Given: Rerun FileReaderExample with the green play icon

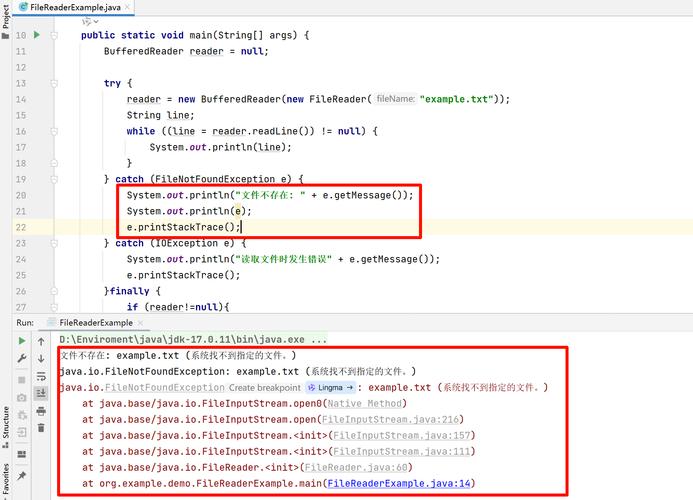Looking at the screenshot, I should tap(22, 341).
